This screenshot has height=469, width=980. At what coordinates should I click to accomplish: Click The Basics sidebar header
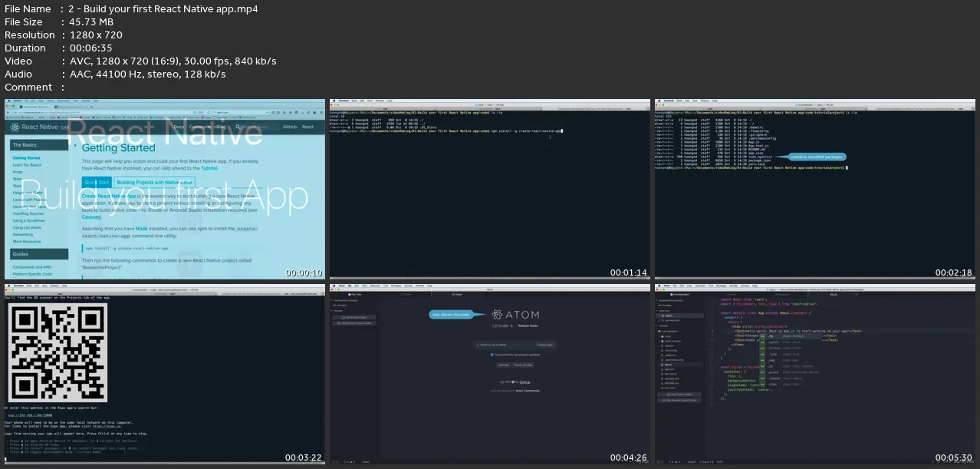click(x=39, y=145)
